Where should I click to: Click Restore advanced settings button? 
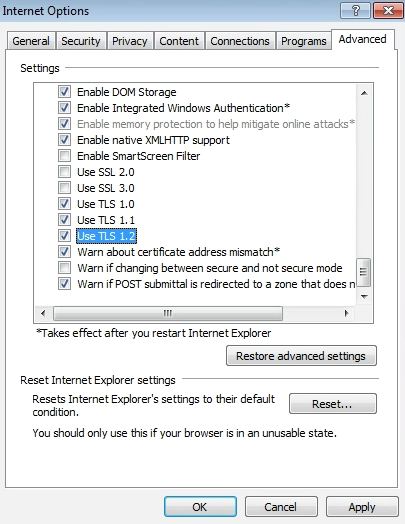point(301,356)
